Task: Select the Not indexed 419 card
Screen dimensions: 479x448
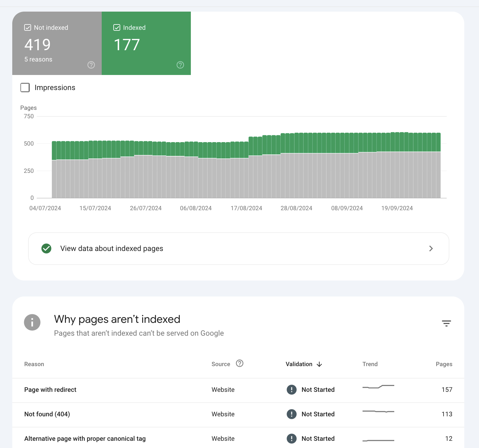Action: pyautogui.click(x=57, y=43)
